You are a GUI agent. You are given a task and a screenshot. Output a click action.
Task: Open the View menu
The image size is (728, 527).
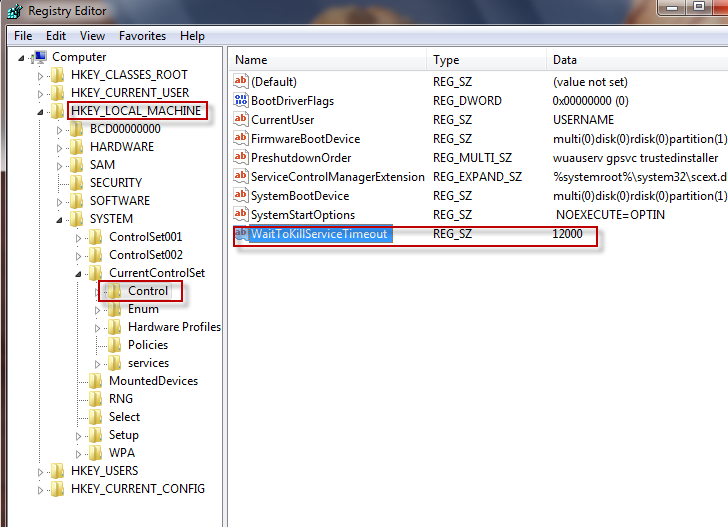tap(92, 36)
